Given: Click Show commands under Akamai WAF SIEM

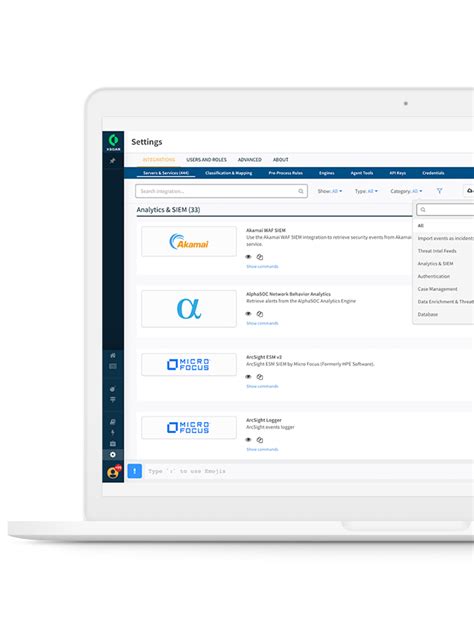Looking at the screenshot, I should point(262,266).
